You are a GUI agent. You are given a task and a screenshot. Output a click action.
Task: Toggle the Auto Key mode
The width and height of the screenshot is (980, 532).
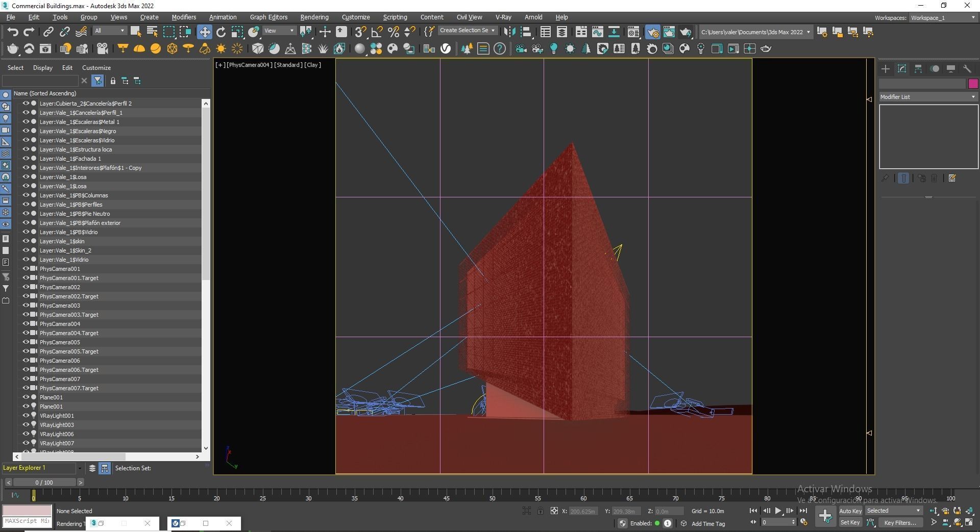[x=850, y=511]
